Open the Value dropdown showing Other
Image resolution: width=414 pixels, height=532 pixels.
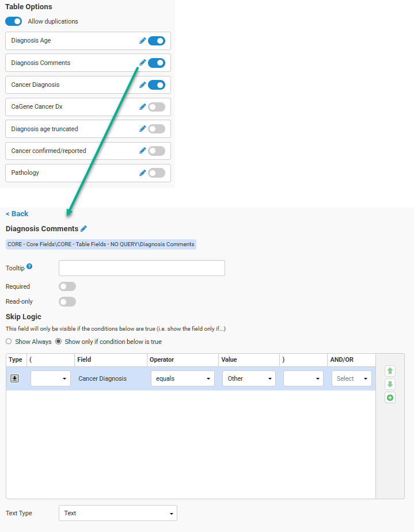pyautogui.click(x=249, y=378)
